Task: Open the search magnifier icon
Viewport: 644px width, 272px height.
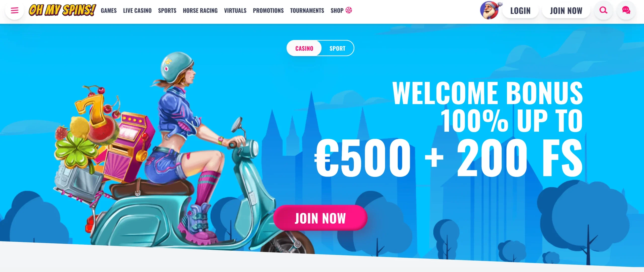Action: pyautogui.click(x=603, y=10)
